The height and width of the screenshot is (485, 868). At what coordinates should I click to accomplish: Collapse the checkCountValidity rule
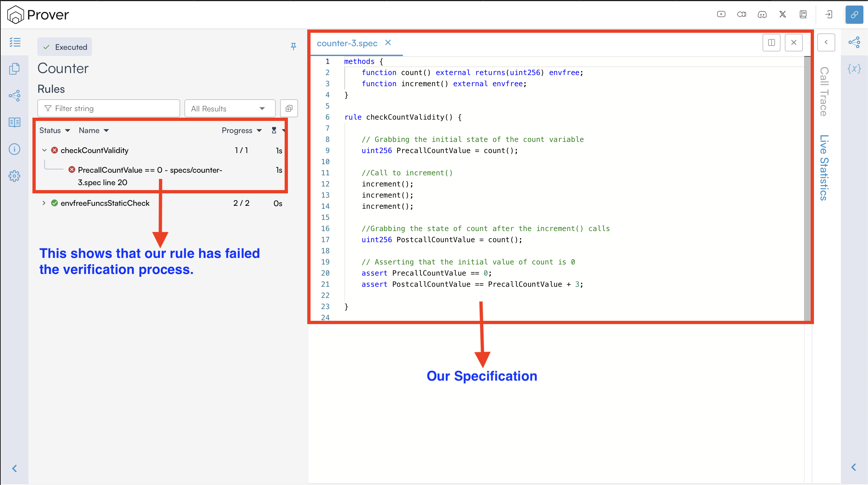tap(44, 150)
